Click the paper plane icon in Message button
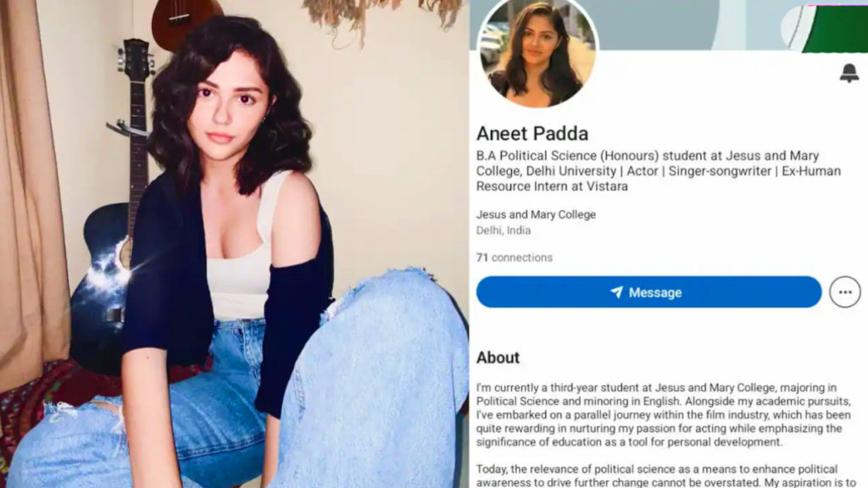 [x=617, y=292]
